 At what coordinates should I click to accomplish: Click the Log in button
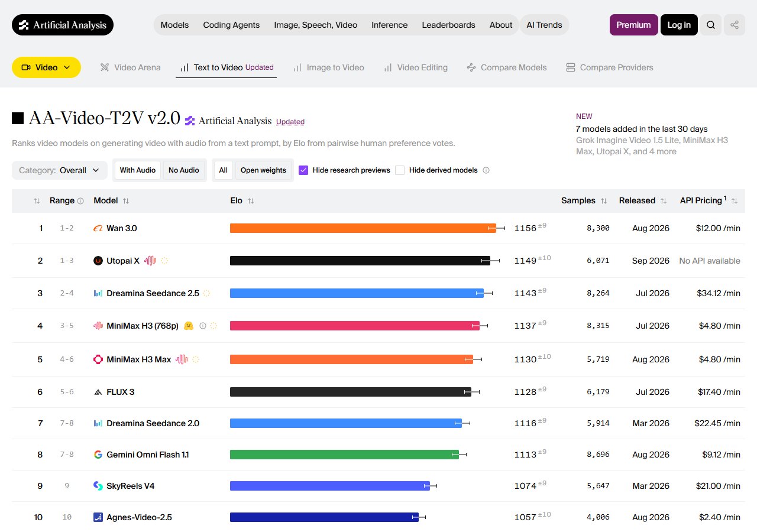tap(679, 25)
